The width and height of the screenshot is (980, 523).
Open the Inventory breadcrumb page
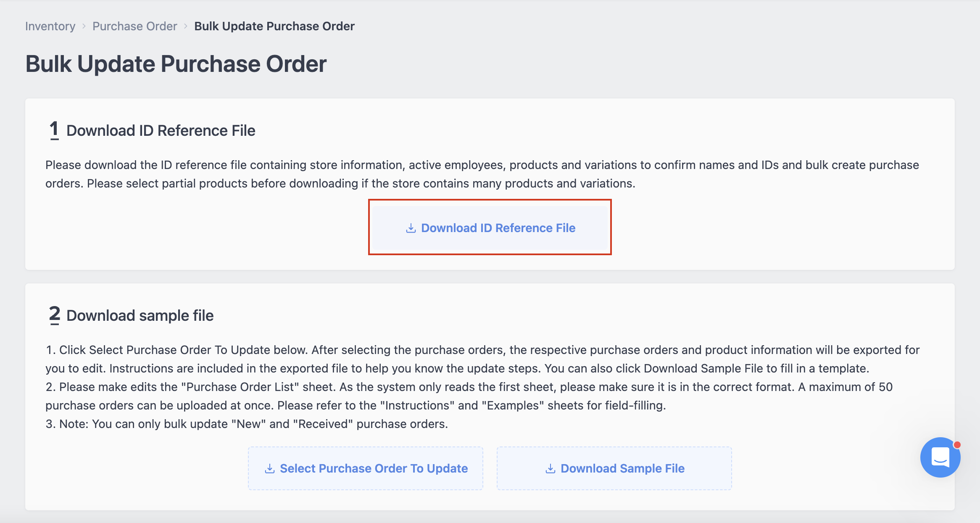point(50,26)
